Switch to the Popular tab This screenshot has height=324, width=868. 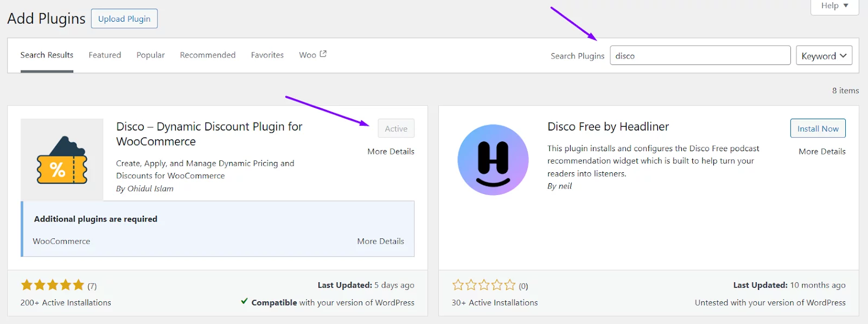[150, 55]
